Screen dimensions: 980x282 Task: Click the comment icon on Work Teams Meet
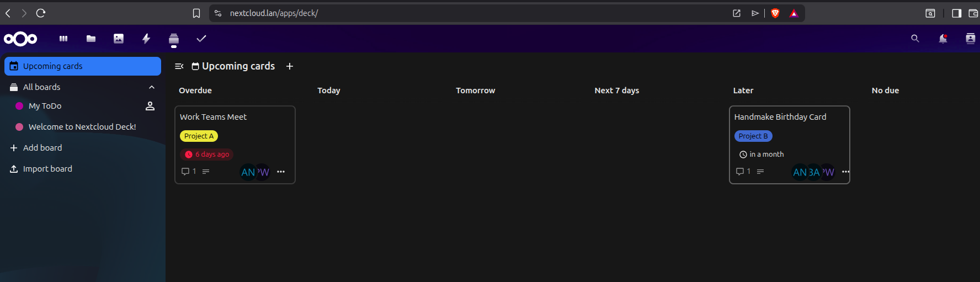click(185, 172)
